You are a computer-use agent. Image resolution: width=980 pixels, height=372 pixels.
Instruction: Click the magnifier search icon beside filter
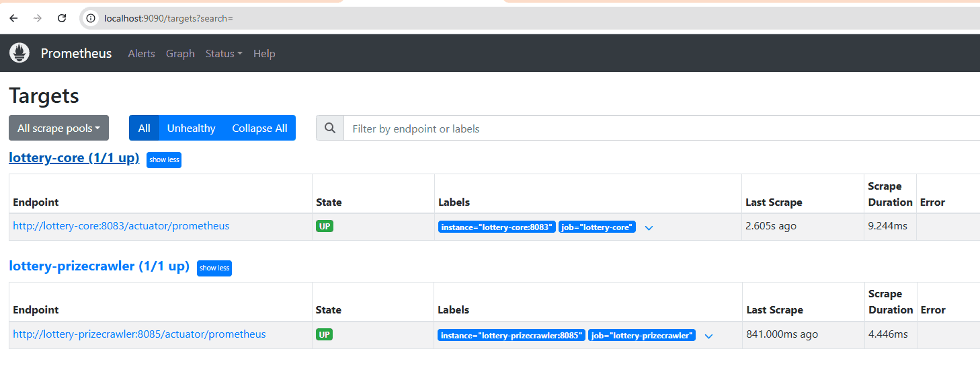(x=330, y=128)
